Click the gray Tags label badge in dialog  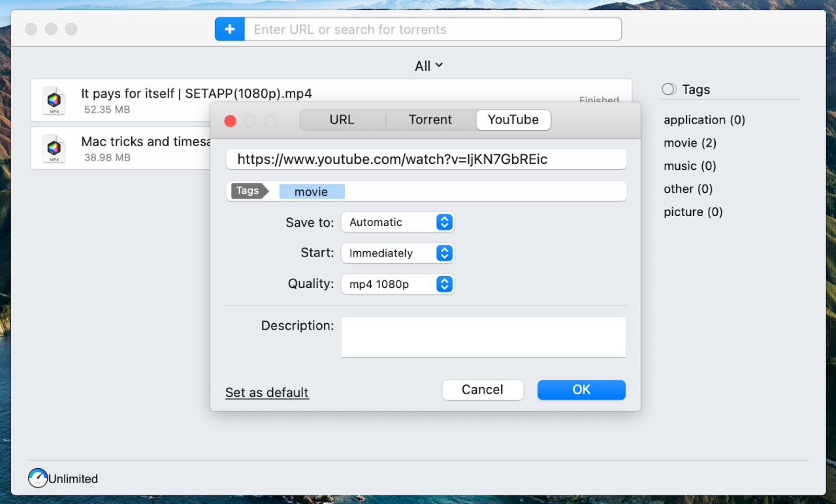(249, 191)
